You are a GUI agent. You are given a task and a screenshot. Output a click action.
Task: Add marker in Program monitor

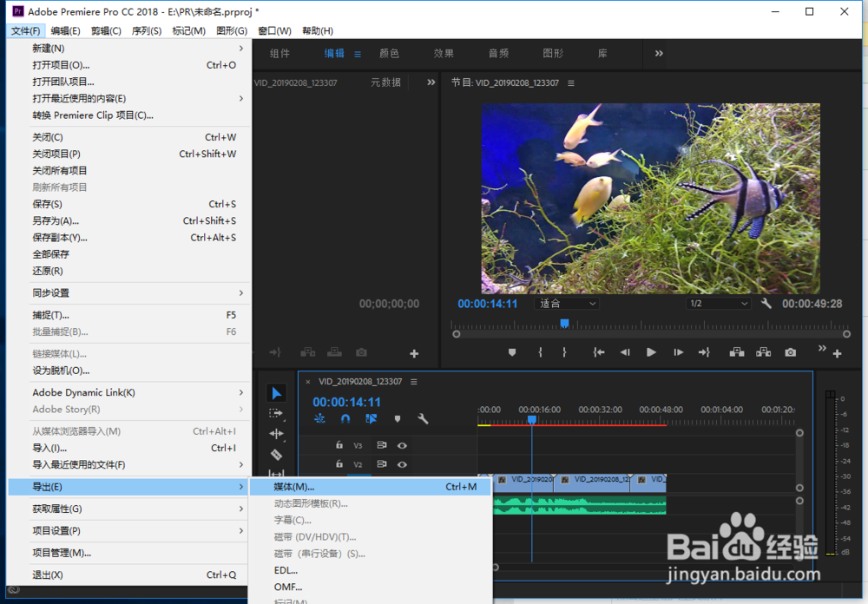pyautogui.click(x=512, y=352)
